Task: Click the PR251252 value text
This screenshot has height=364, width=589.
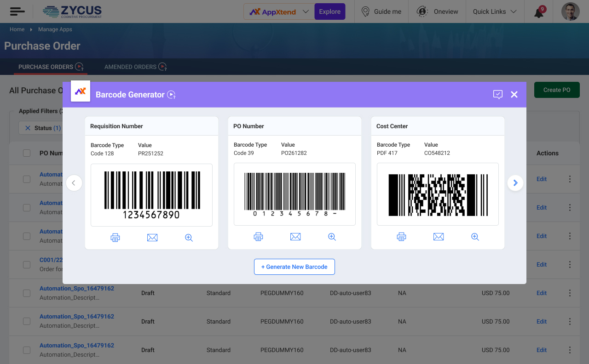Action: point(150,154)
